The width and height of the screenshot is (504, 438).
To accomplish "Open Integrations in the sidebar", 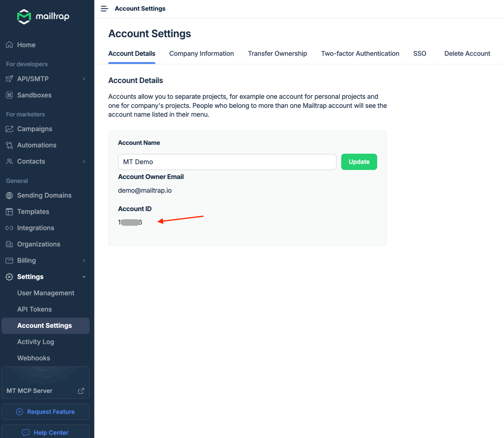I will tap(36, 228).
